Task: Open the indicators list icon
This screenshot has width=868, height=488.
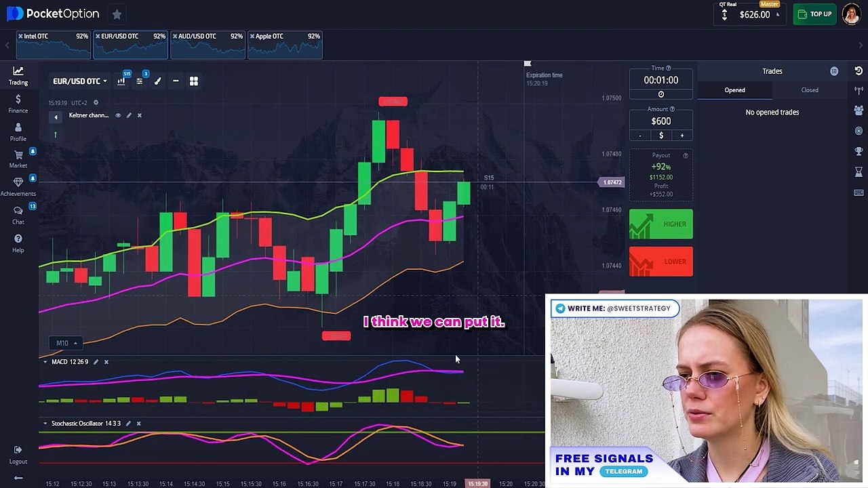Action: pos(139,81)
